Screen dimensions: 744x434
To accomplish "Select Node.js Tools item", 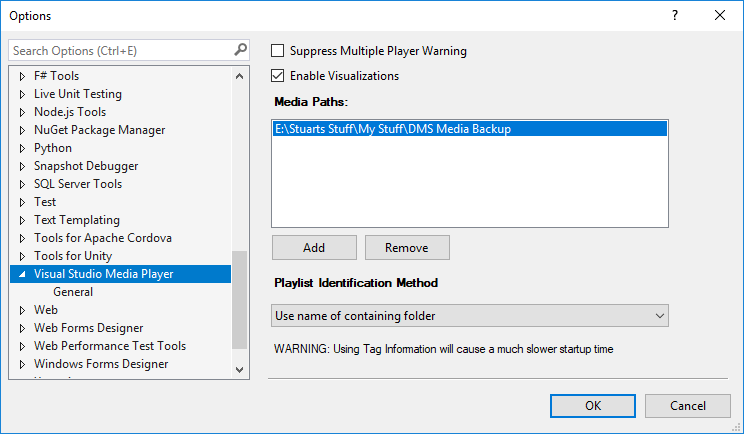I will coord(70,112).
